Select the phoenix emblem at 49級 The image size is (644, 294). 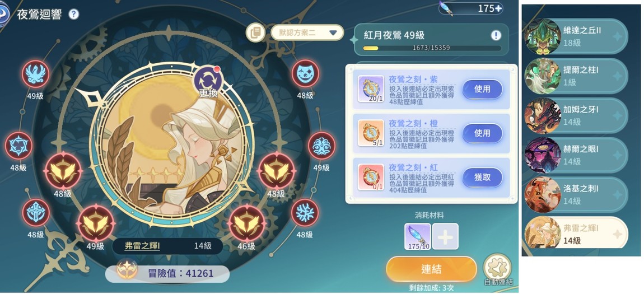point(36,74)
